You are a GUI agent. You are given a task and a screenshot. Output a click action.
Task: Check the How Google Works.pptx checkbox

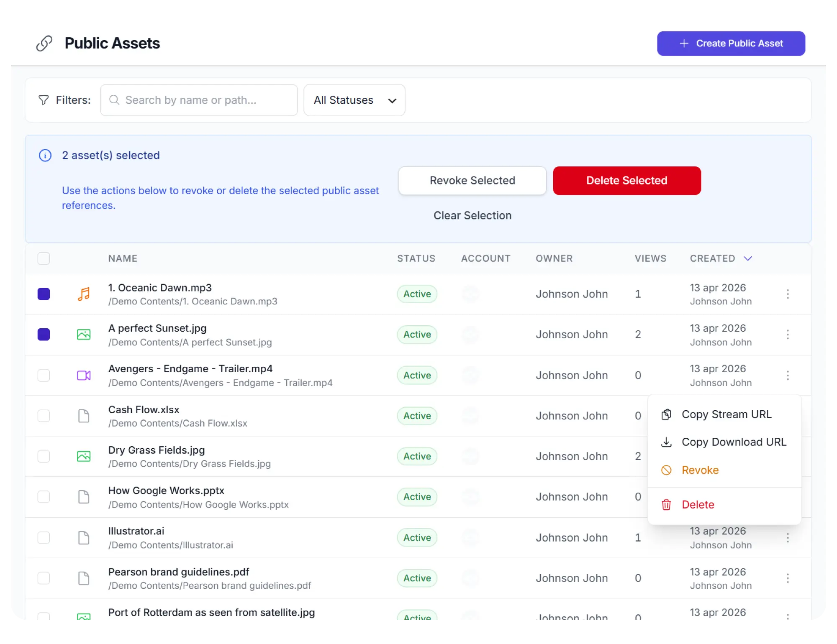[x=44, y=497]
